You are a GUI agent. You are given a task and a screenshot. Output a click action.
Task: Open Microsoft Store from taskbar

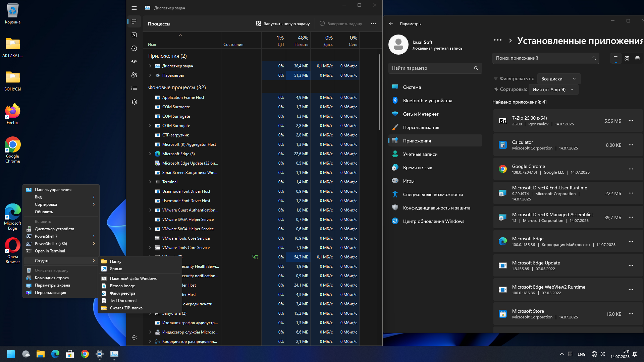point(70,354)
